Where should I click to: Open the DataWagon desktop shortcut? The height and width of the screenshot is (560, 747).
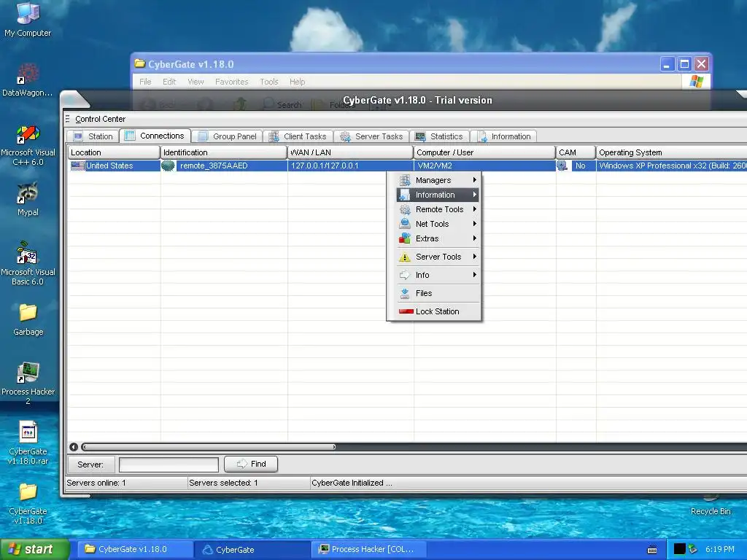click(28, 80)
